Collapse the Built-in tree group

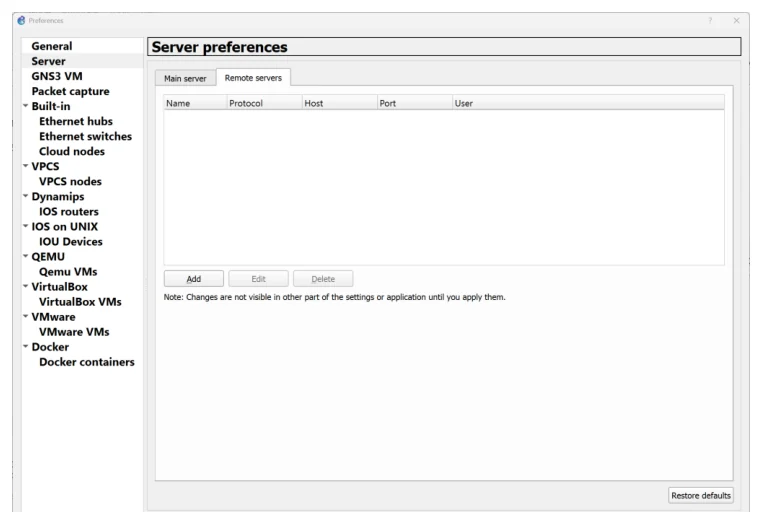click(25, 105)
